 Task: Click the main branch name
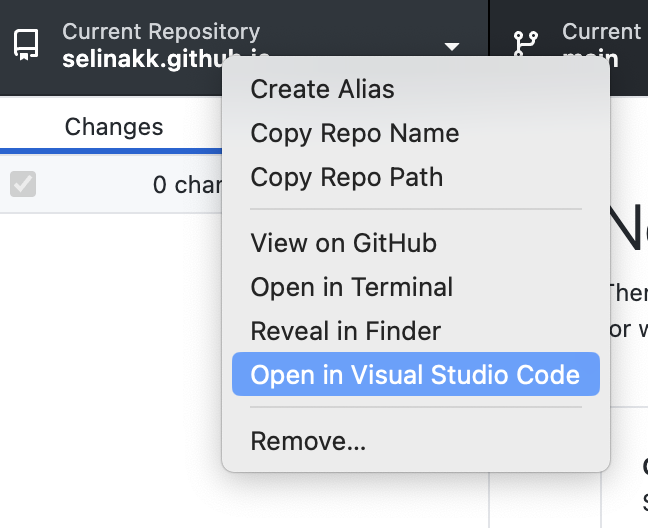590,58
